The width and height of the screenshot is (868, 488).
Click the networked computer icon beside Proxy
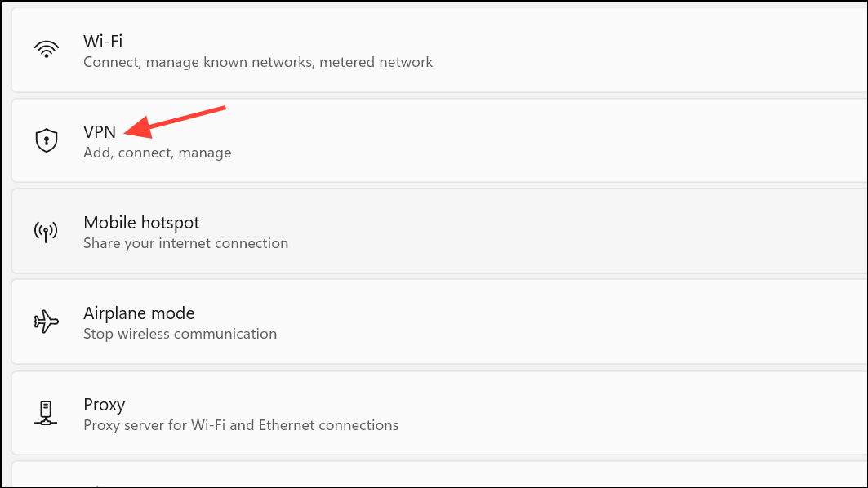[47, 412]
